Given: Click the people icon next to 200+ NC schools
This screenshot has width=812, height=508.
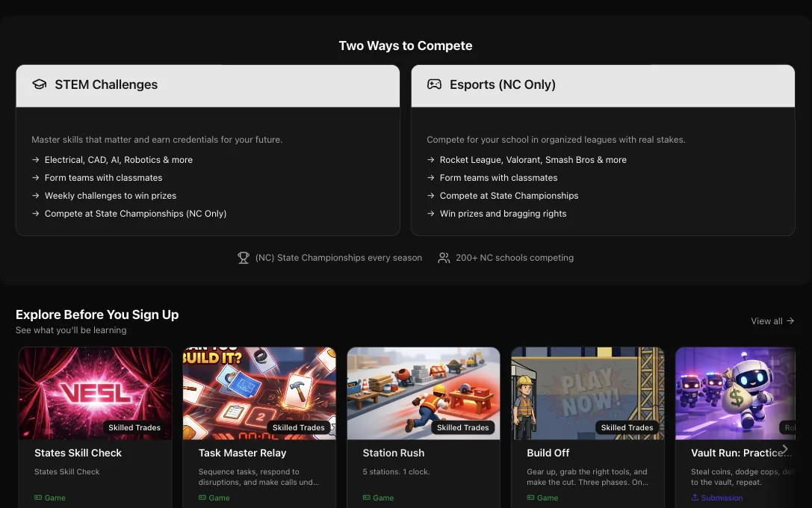Looking at the screenshot, I should 444,258.
